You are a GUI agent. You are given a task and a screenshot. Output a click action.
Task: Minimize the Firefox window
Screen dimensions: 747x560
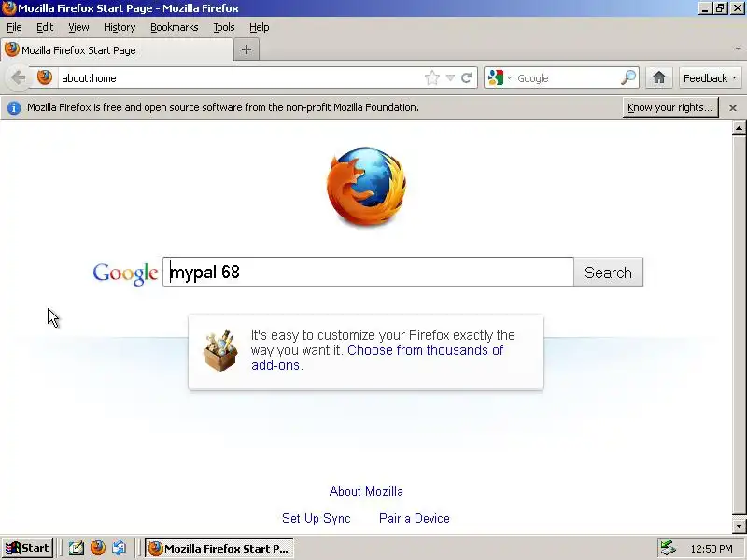[705, 8]
